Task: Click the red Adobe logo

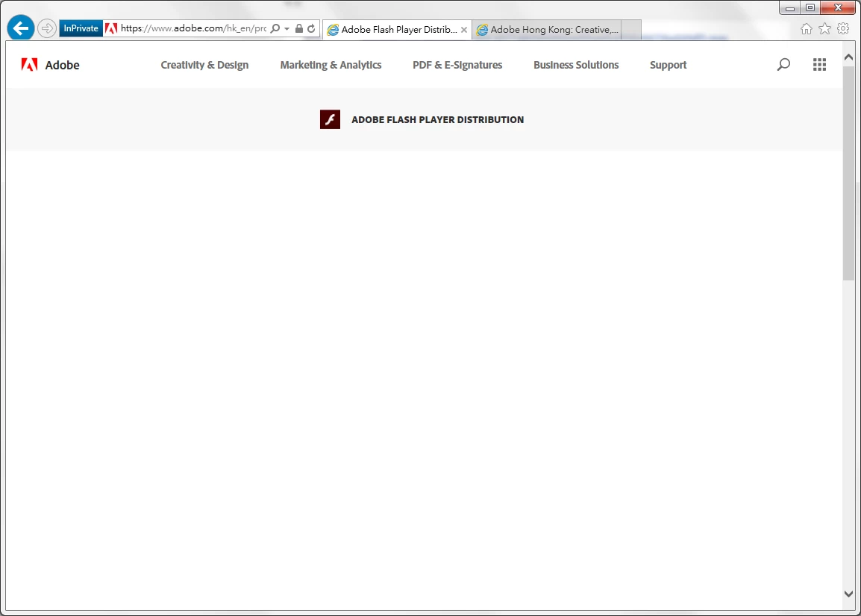Action: (29, 65)
